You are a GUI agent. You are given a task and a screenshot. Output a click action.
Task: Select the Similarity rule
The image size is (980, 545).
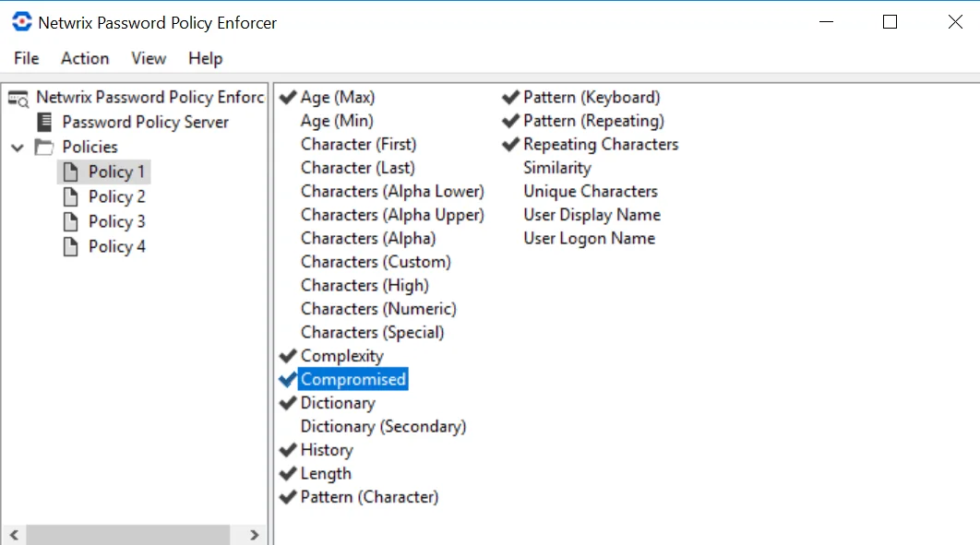point(557,168)
